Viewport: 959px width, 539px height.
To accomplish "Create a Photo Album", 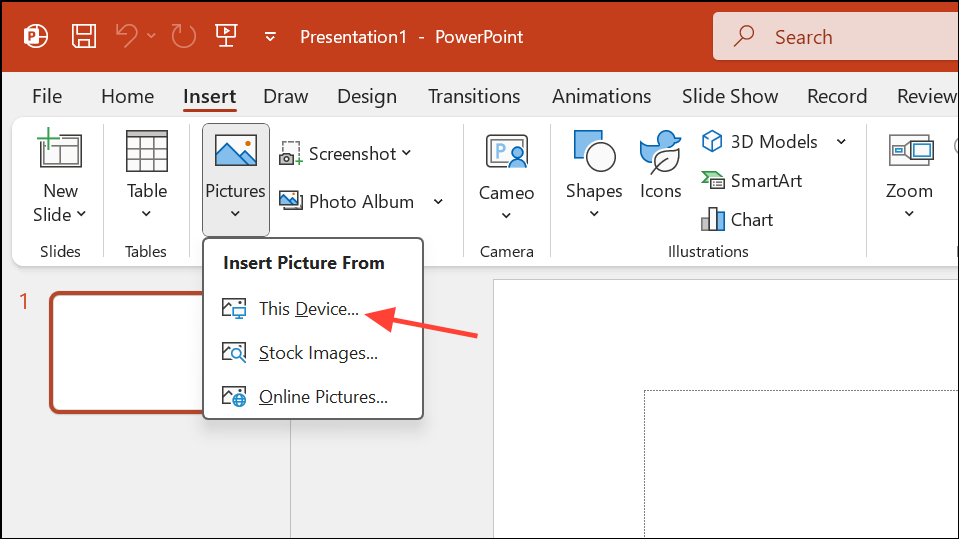I will point(348,201).
